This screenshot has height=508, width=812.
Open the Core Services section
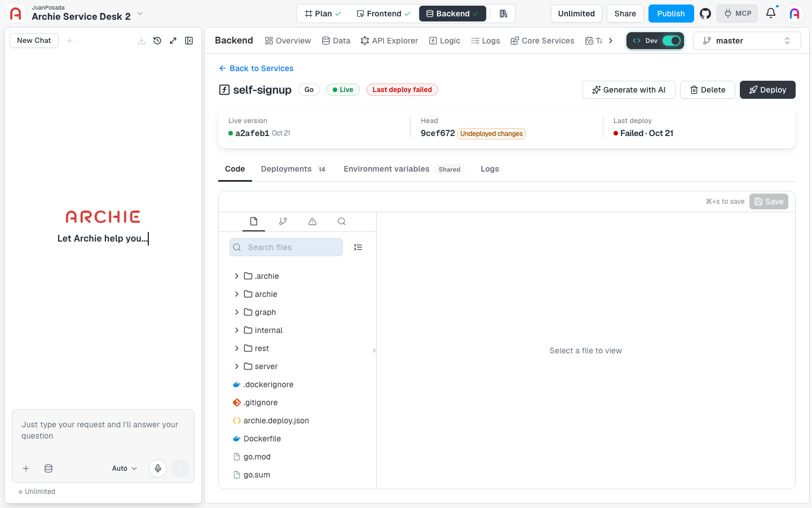click(x=542, y=41)
